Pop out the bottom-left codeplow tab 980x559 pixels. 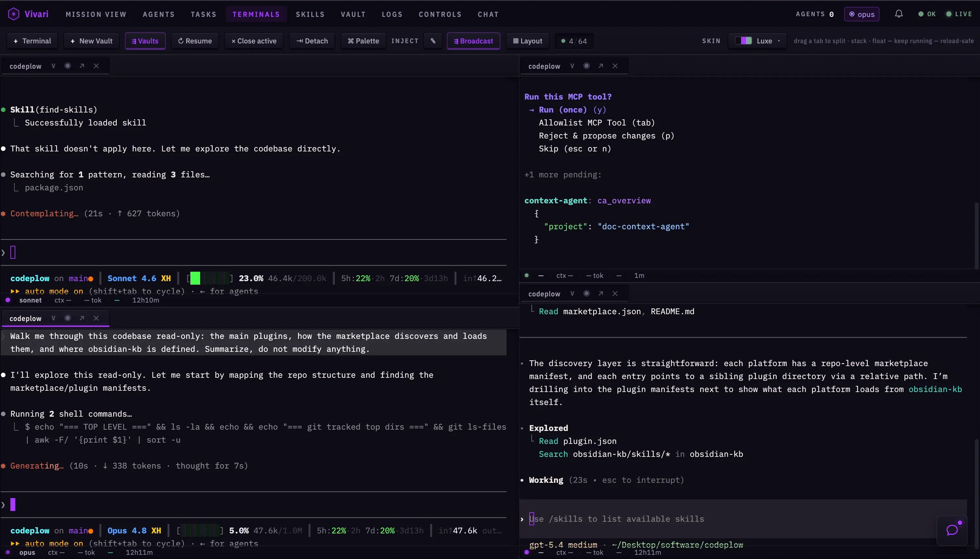pyautogui.click(x=82, y=318)
